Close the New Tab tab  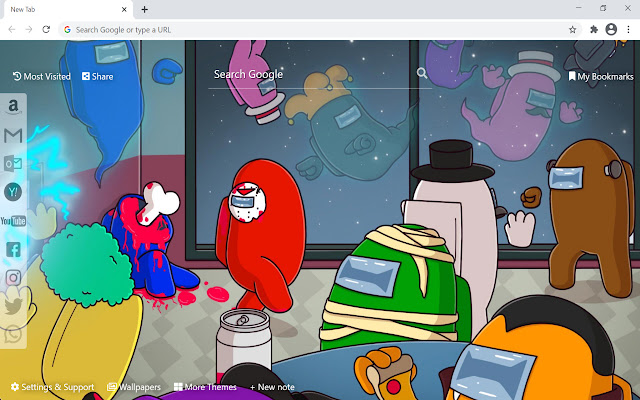tap(124, 9)
